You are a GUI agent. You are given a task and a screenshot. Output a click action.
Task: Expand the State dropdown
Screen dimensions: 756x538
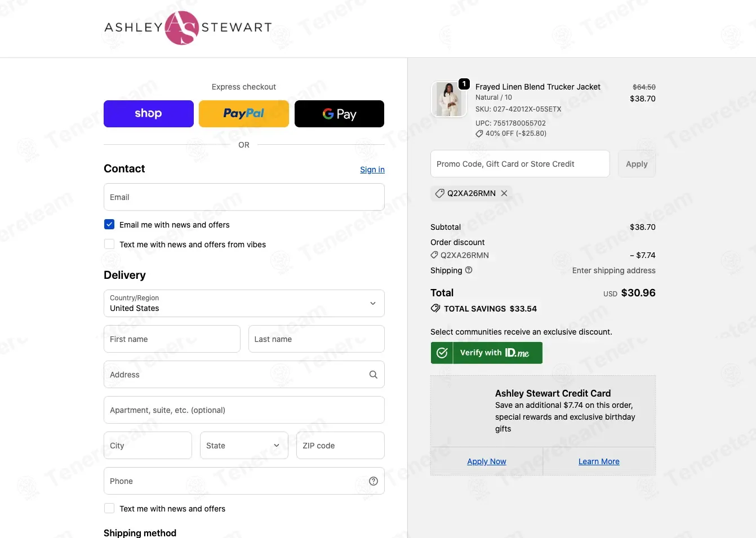244,446
